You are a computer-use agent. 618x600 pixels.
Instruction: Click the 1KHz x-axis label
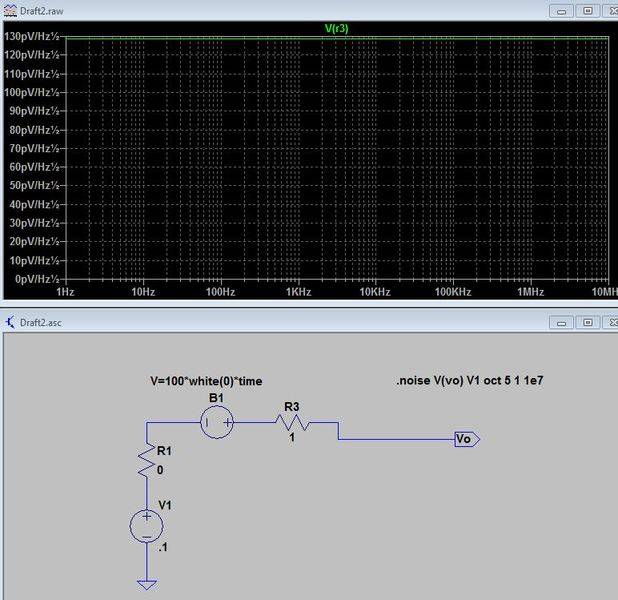(x=298, y=292)
